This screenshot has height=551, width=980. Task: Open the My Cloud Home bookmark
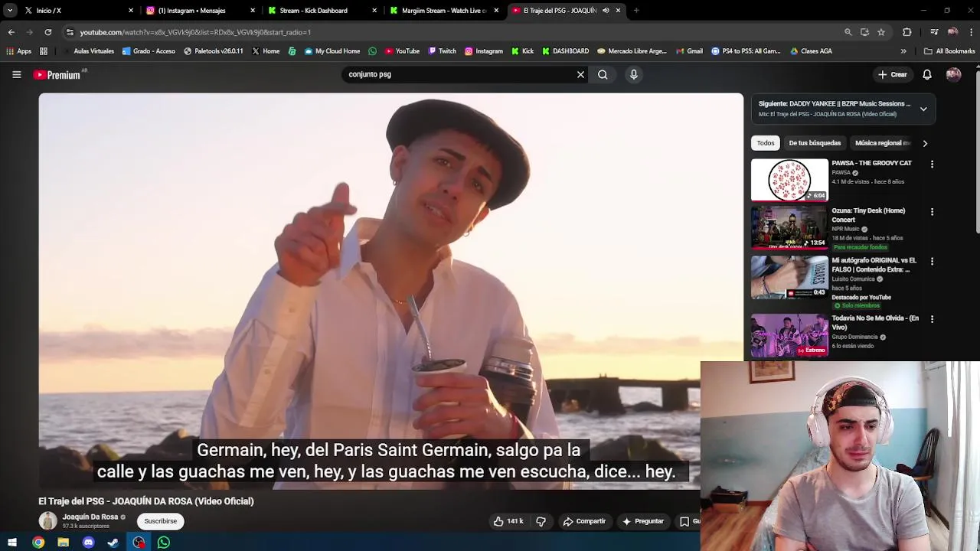332,51
